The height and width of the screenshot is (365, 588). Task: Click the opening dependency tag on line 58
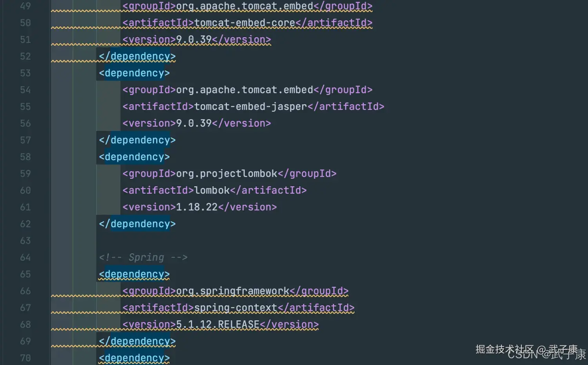(x=134, y=157)
